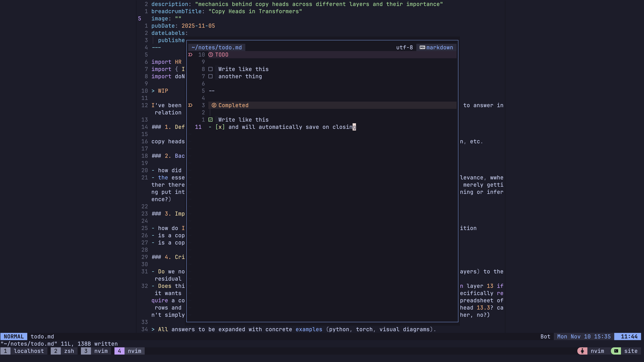Click the '### 4. Cri' heading
Screen dimensions: 644x362
[168, 257]
